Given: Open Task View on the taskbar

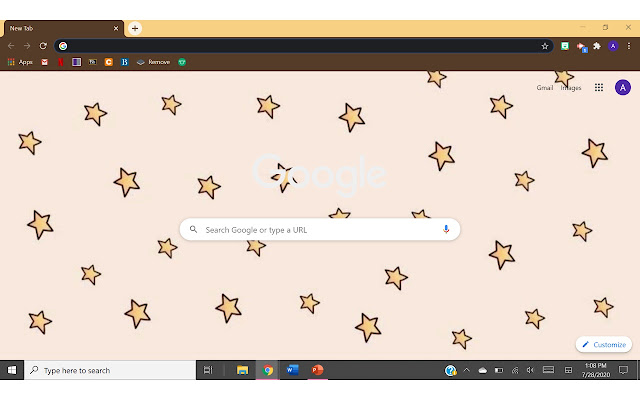Looking at the screenshot, I should (x=208, y=370).
